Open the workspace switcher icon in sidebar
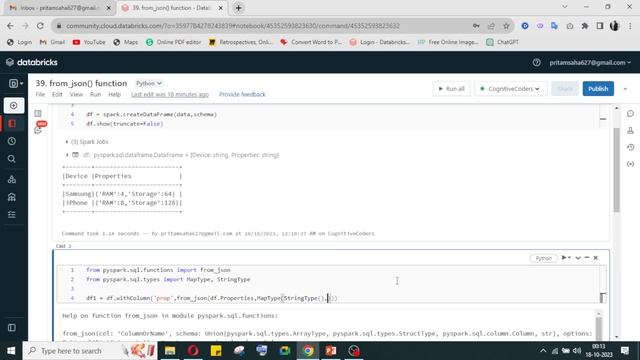640x360 pixels. click(15, 84)
